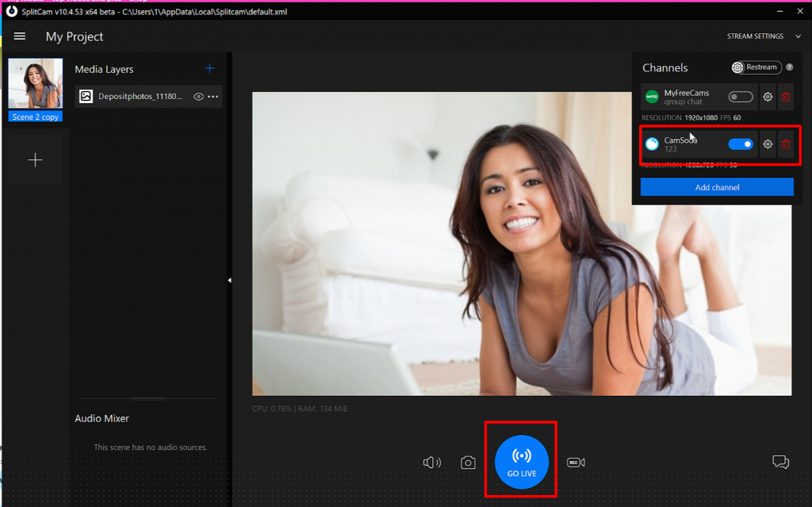
Task: Close the SplitCam window
Action: pyautogui.click(x=800, y=11)
